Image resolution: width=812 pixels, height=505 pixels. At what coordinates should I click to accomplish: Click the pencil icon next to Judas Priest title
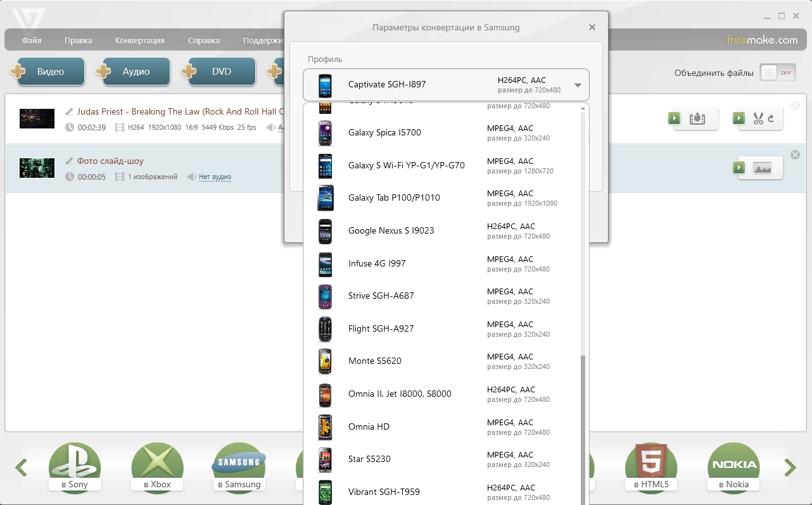click(70, 111)
